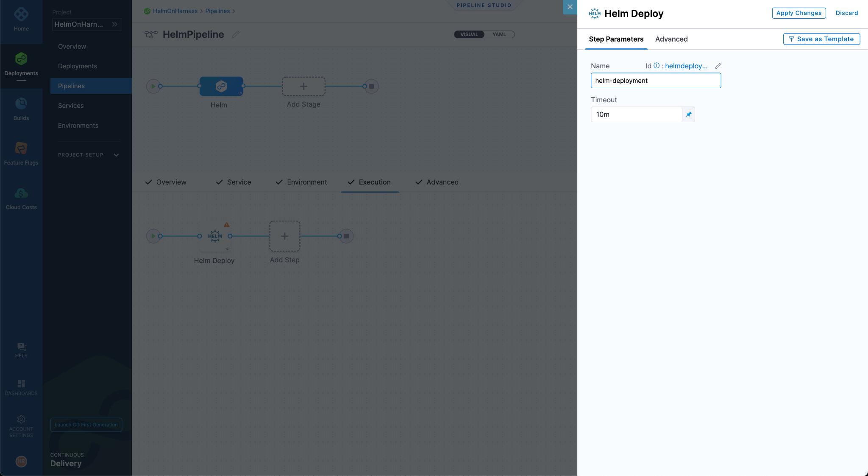
Task: Click Save as Template
Action: [821, 39]
